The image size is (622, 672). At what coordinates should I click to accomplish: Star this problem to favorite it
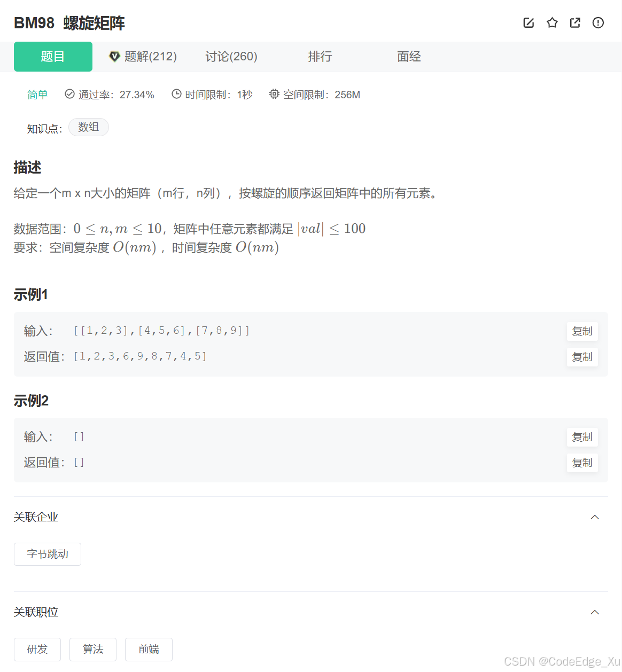551,22
